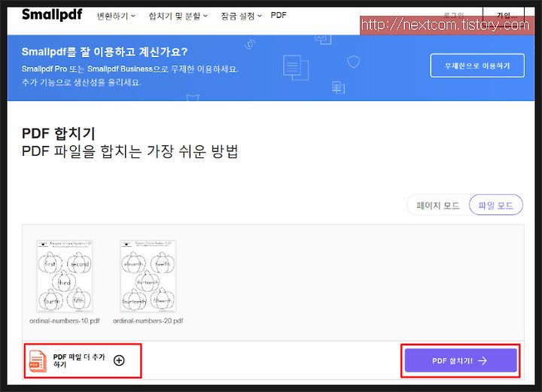Click the arrow on PDF 합치기 button
The width and height of the screenshot is (542, 392).
click(483, 361)
